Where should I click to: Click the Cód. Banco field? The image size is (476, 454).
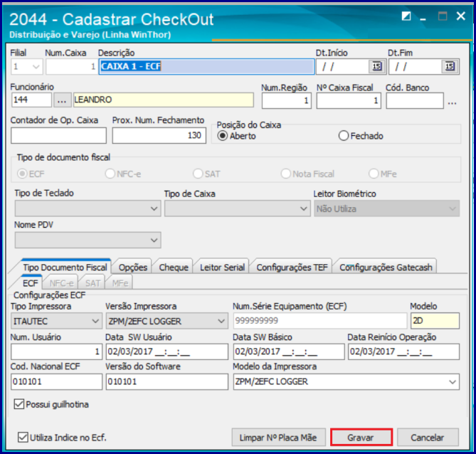tap(415, 100)
